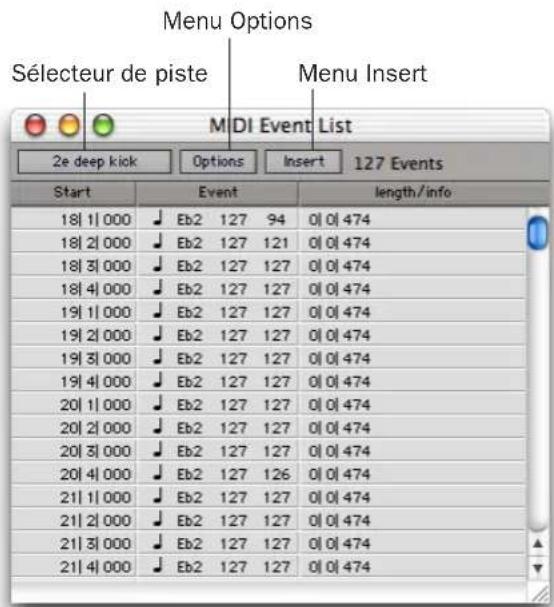Click the Event column header

[x=217, y=192]
